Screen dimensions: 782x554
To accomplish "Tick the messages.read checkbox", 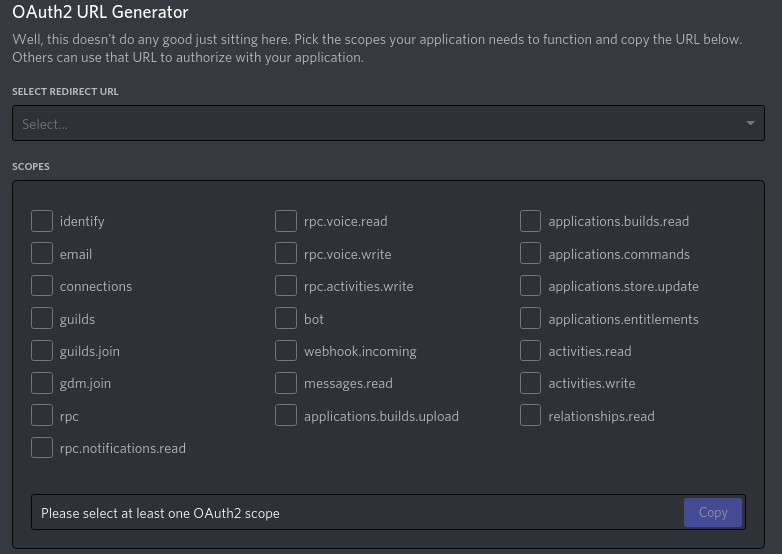I will coord(286,383).
